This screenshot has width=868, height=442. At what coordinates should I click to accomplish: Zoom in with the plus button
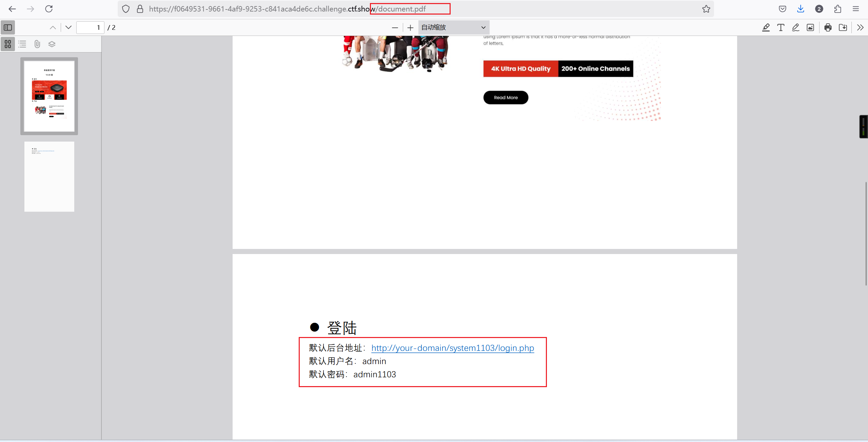tap(410, 27)
